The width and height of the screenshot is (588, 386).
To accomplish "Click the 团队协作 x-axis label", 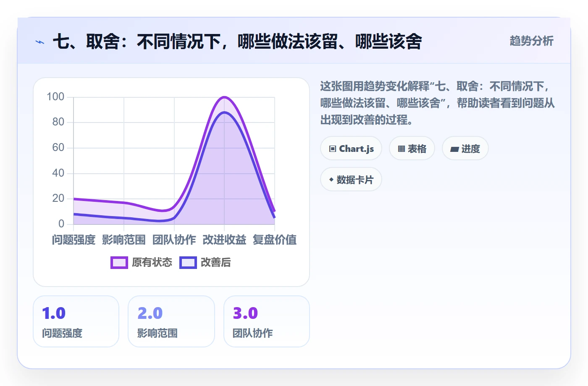I will tap(174, 240).
